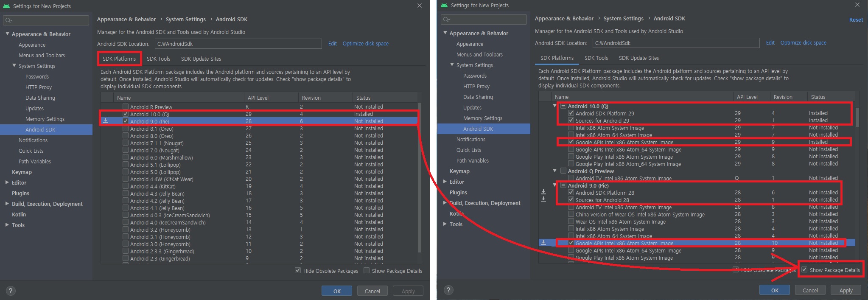Open SDK Platforms tab in right window
The width and height of the screenshot is (868, 300).
pyautogui.click(x=557, y=58)
